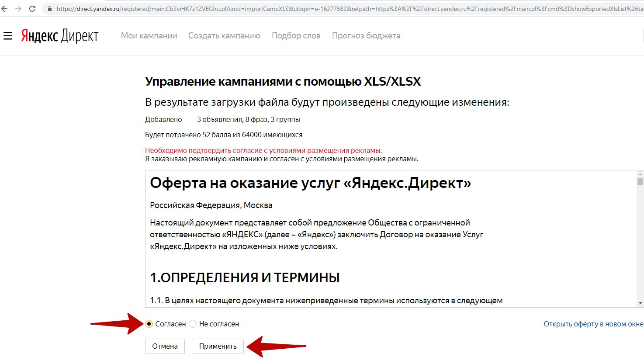Click the Применить button

[218, 346]
